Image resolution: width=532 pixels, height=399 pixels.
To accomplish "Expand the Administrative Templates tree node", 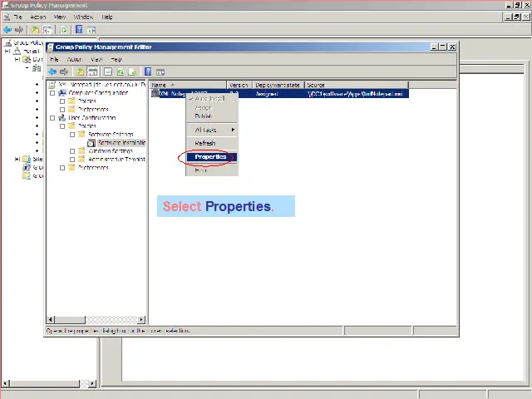I will click(x=72, y=159).
